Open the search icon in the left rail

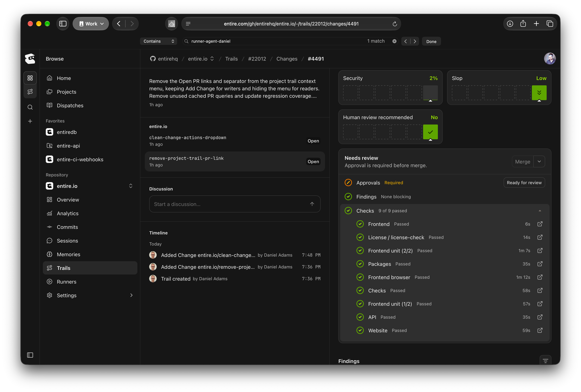point(30,107)
